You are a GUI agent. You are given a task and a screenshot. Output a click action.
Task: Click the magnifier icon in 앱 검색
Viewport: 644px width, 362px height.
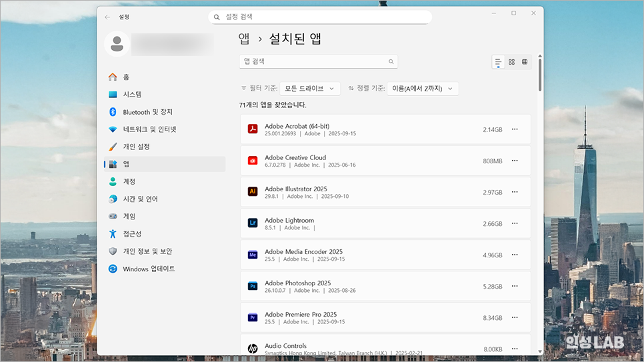coord(391,61)
